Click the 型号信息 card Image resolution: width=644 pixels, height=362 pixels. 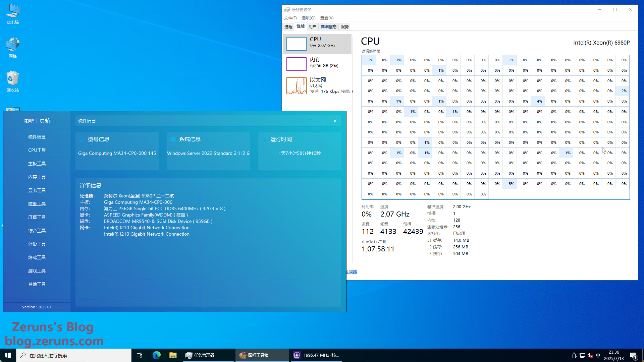click(117, 151)
